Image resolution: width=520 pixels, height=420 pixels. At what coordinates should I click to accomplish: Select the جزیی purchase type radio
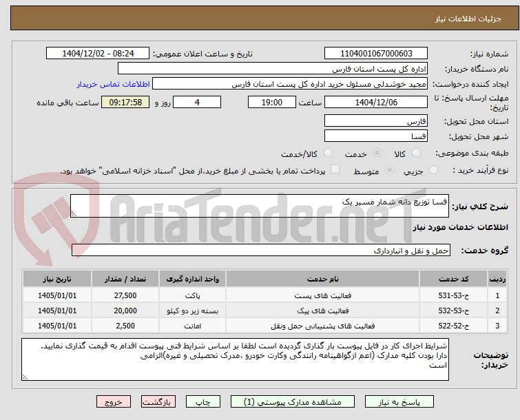(433, 170)
